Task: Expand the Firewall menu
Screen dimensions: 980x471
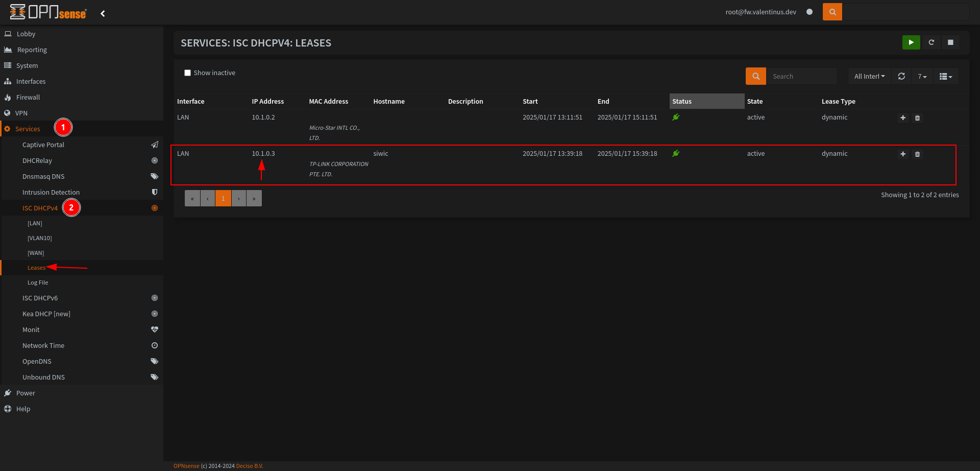Action: click(28, 97)
